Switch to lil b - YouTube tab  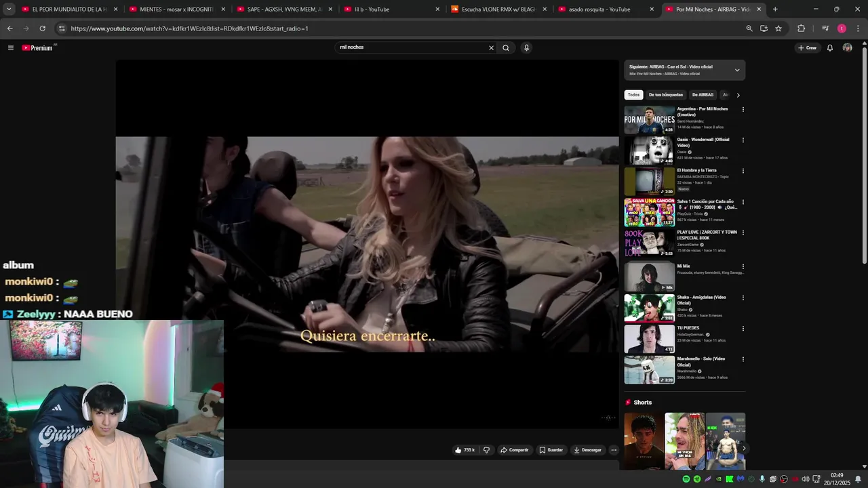[x=391, y=9]
